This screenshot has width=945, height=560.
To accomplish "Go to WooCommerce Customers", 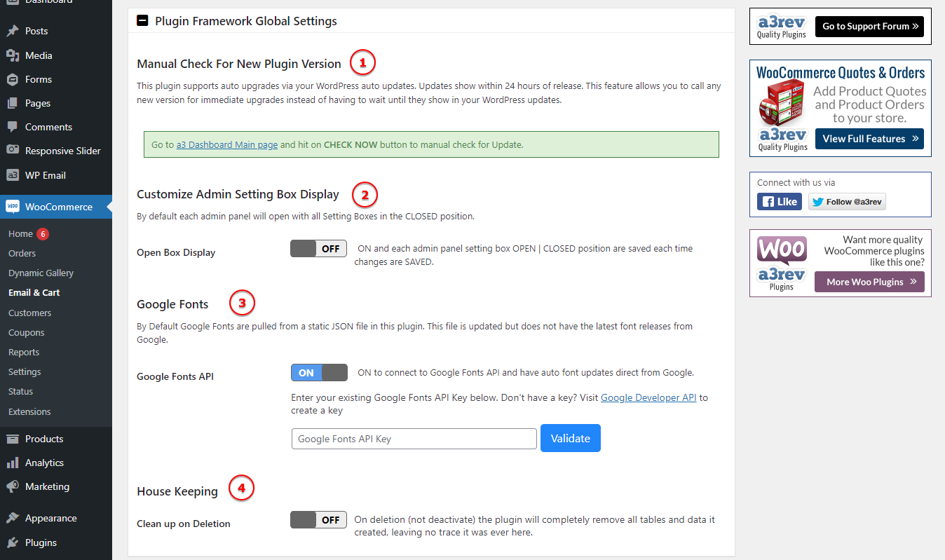I will (30, 313).
